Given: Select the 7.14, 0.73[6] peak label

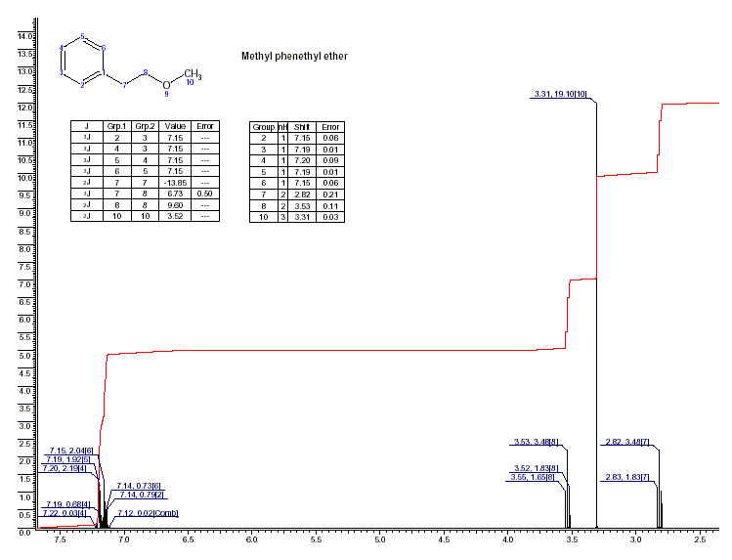Looking at the screenshot, I should [x=138, y=486].
